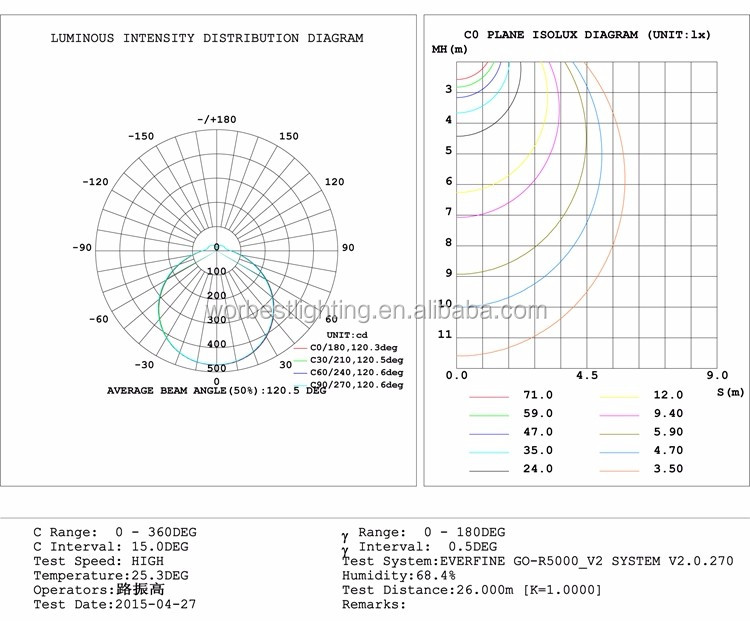The image size is (750, 621).
Task: Click the 12.0 legend value
Action: coord(668,395)
